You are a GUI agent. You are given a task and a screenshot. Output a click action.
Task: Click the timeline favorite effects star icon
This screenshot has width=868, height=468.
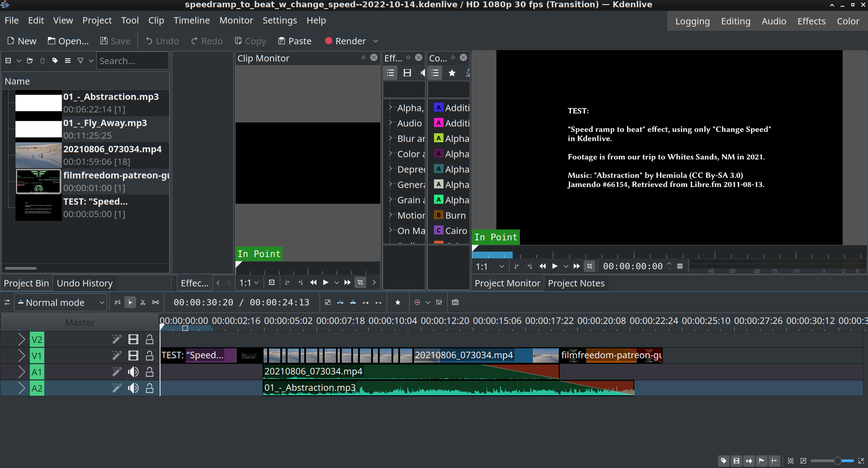[398, 303]
